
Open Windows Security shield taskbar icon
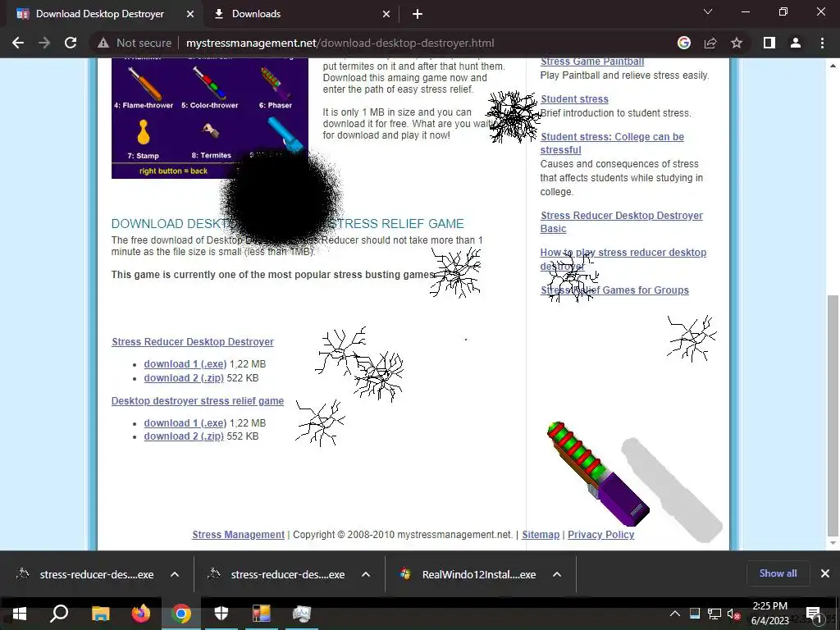click(221, 614)
